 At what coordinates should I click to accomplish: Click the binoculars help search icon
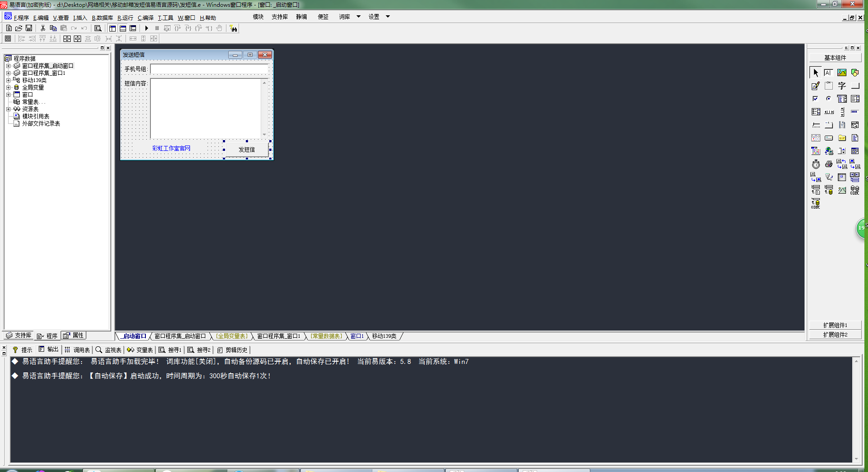pos(233,28)
